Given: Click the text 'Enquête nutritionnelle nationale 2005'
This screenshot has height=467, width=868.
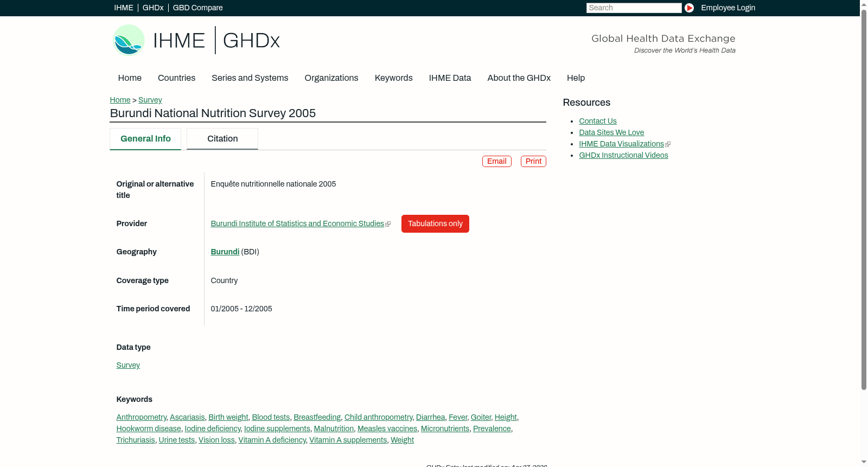Looking at the screenshot, I should [x=273, y=184].
